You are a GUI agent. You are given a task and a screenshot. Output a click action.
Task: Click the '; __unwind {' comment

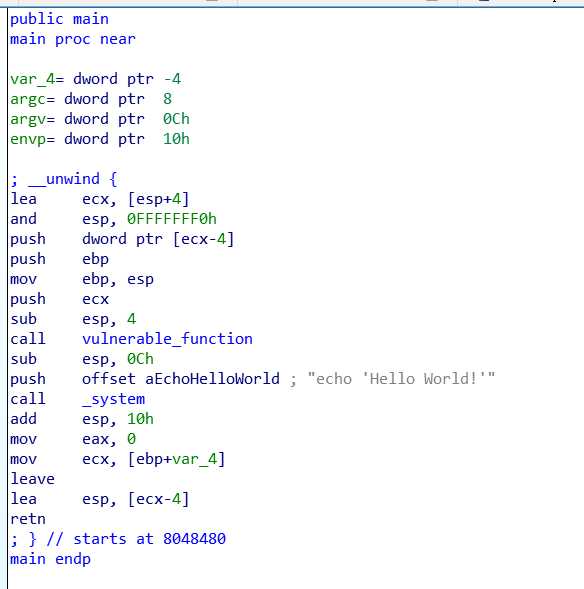point(64,179)
